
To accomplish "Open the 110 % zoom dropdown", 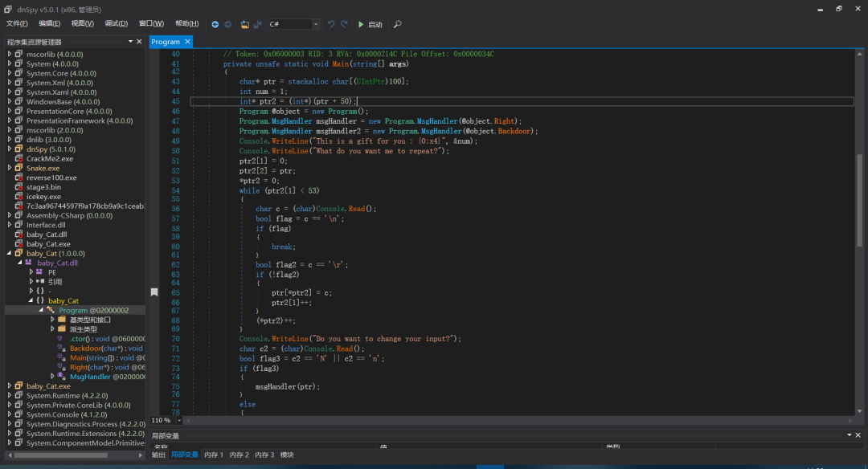I will pyautogui.click(x=178, y=420).
